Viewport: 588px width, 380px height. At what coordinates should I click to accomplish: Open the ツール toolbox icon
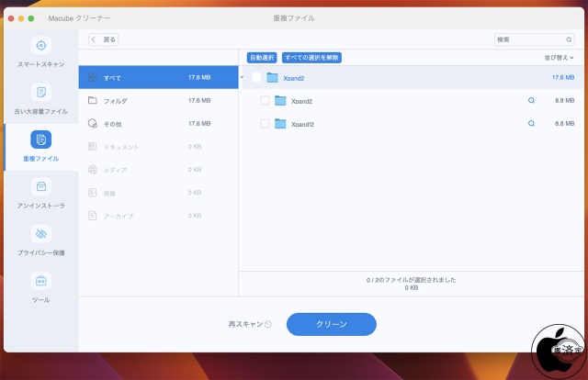point(40,281)
